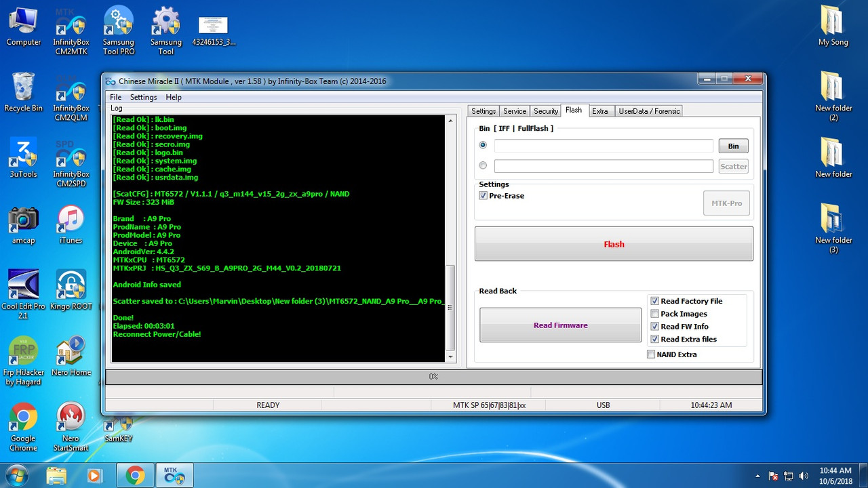Toggle the Read Extra files checkbox
868x488 pixels.
(654, 339)
